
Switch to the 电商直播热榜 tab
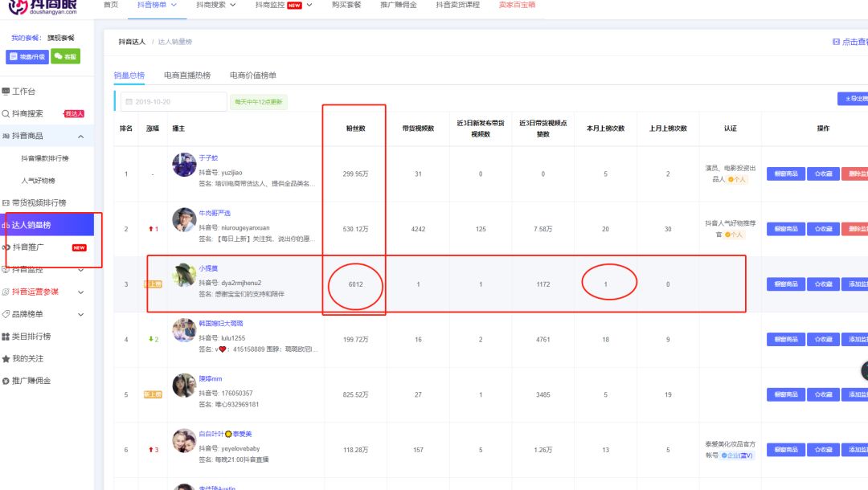click(187, 76)
